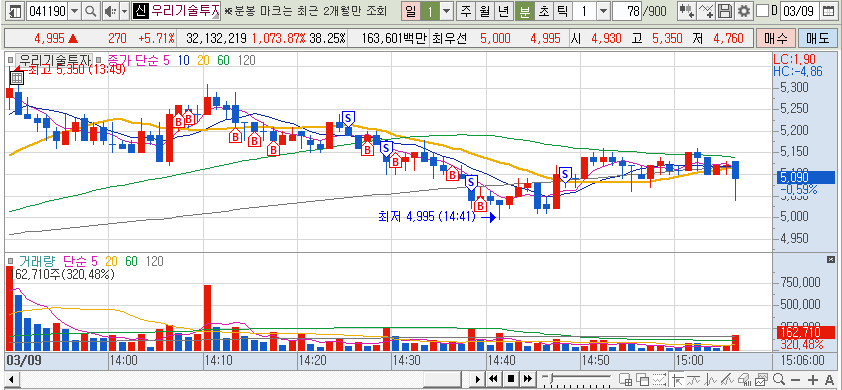Screen dimensions: 842x390
Task: Click the 우리기술투자 chart title label
Action: pos(54,60)
